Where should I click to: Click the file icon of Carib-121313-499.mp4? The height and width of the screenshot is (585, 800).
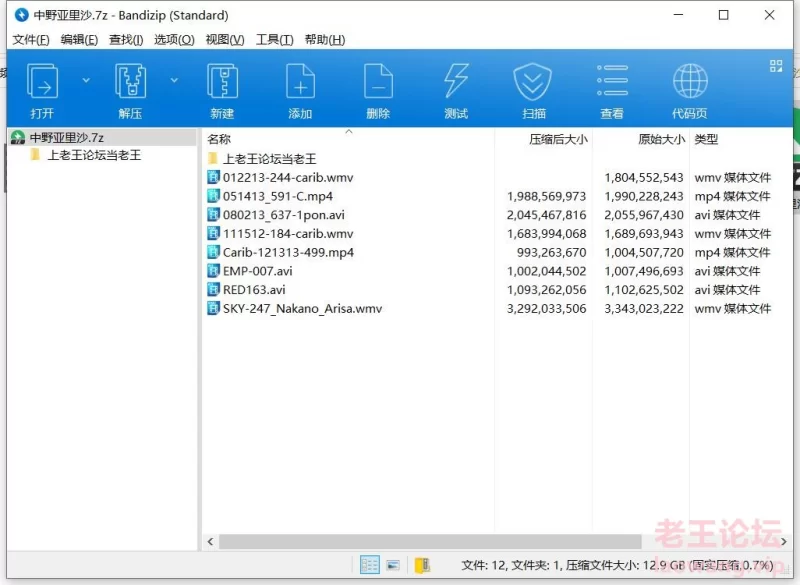point(213,252)
